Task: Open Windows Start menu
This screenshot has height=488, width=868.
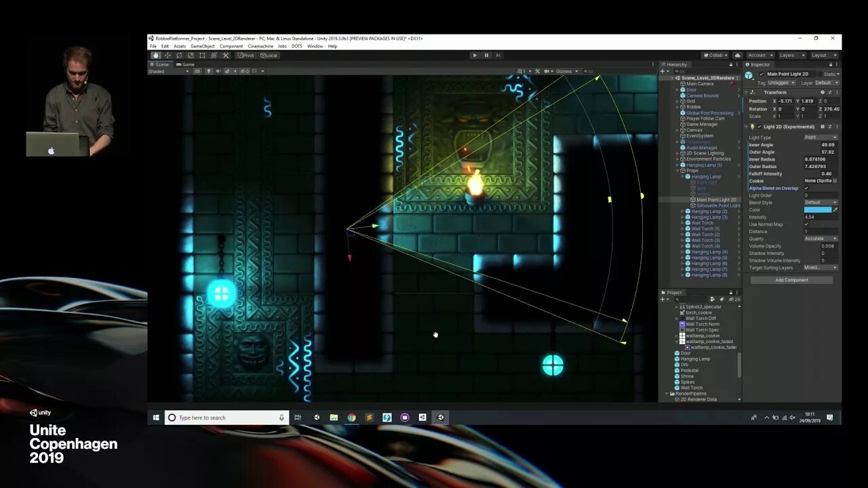Action: point(156,418)
